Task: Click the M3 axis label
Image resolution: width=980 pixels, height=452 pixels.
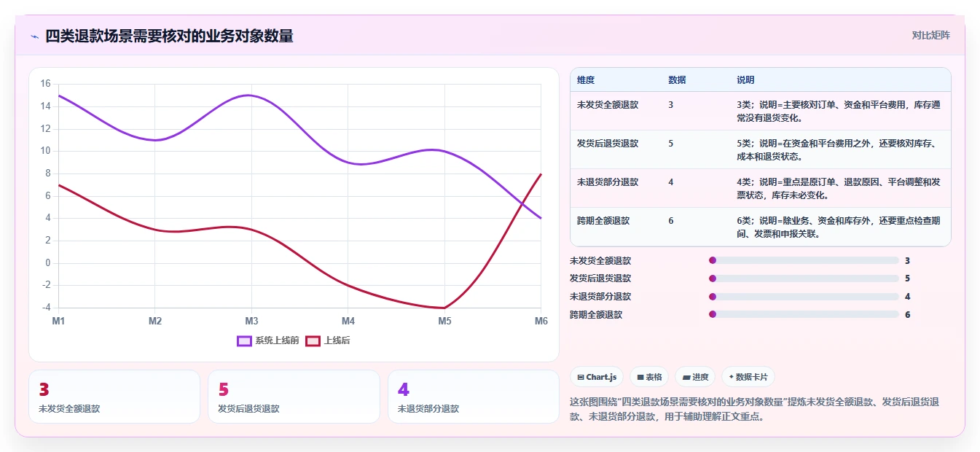Action: coord(251,321)
